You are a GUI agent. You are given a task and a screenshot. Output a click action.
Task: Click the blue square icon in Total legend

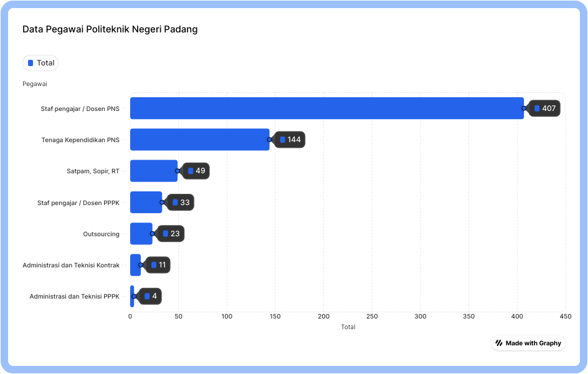(31, 63)
